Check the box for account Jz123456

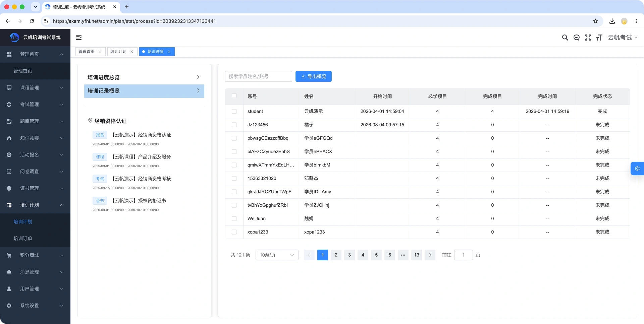click(234, 125)
